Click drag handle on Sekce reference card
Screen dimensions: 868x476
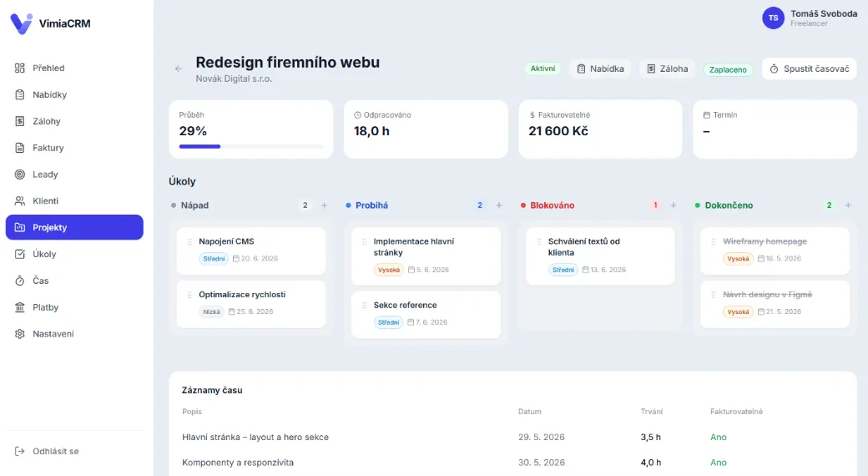coord(364,306)
